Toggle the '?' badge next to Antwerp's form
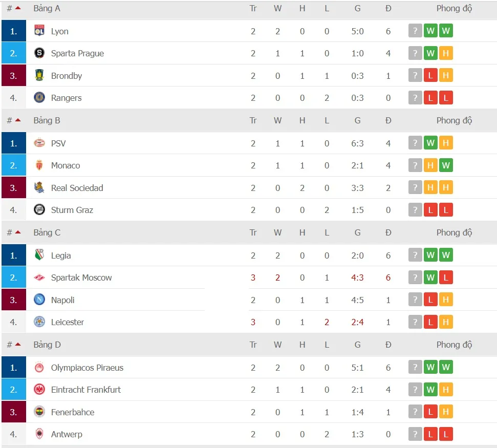Image resolution: width=497 pixels, height=448 pixels. [415, 434]
